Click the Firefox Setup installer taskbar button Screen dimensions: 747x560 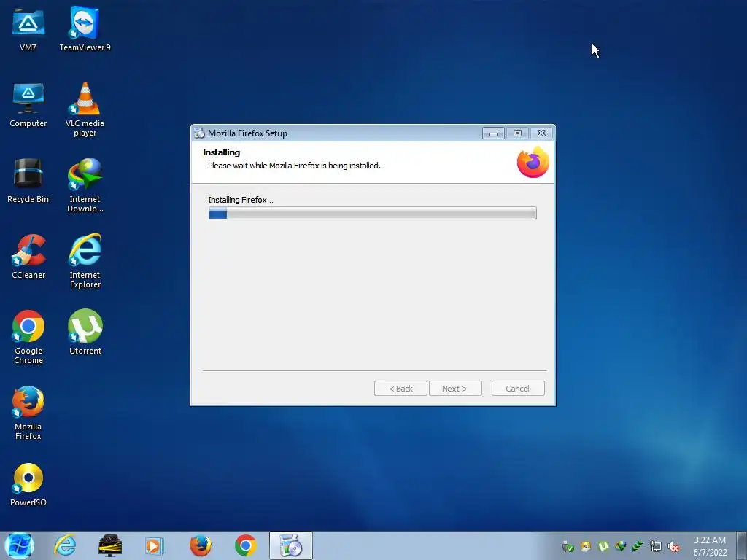point(290,545)
